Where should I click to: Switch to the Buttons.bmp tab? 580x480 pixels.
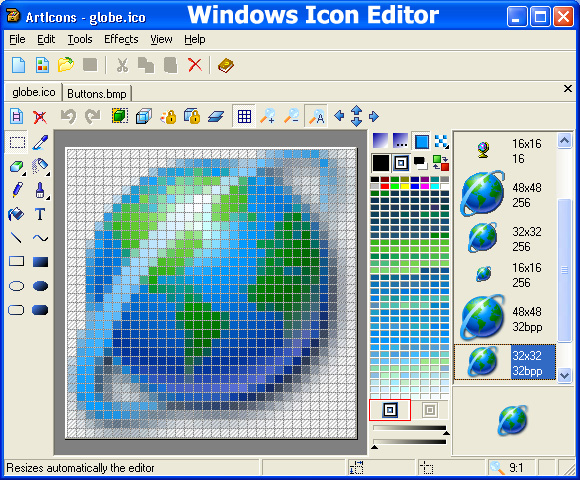pyautogui.click(x=97, y=94)
